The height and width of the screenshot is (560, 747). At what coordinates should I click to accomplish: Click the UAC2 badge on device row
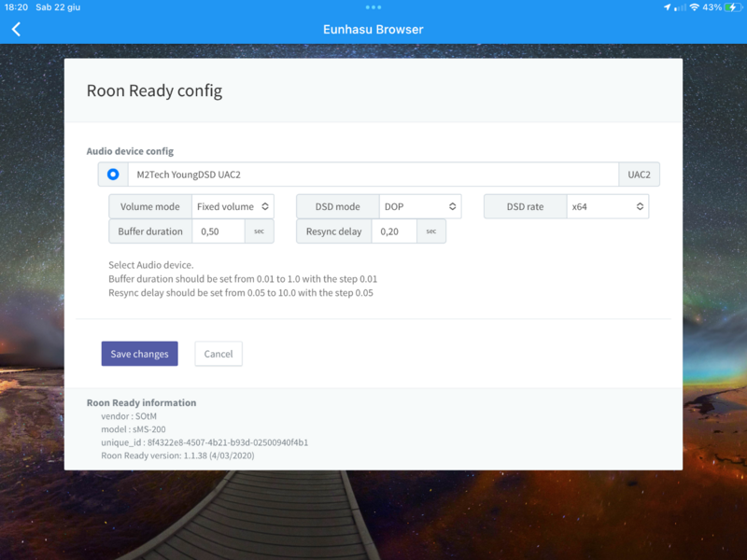click(x=640, y=175)
